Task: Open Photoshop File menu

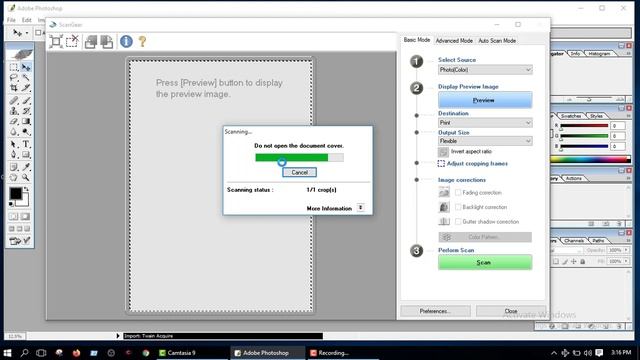Action: pyautogui.click(x=11, y=20)
